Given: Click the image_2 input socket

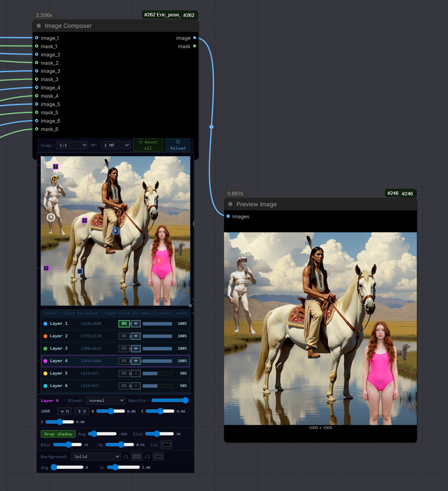Looking at the screenshot, I should pos(37,54).
